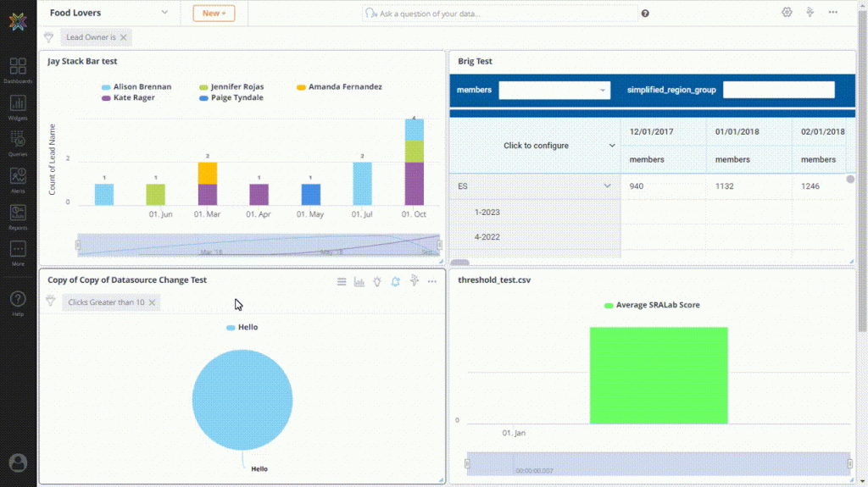Open the More sidebar menu

point(18,253)
